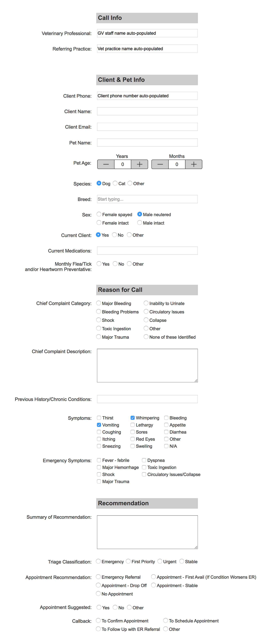Select Appointment - Drop Off recommendation

98,585
